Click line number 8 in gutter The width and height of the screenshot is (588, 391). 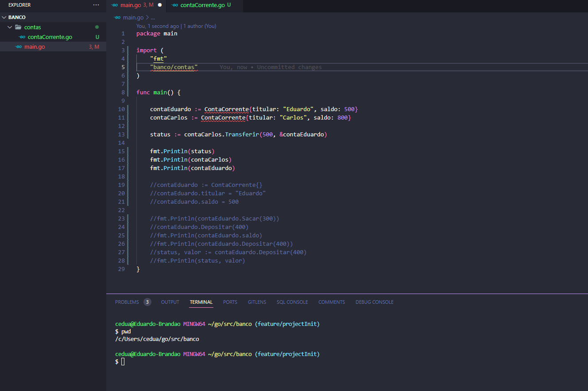[123, 93]
